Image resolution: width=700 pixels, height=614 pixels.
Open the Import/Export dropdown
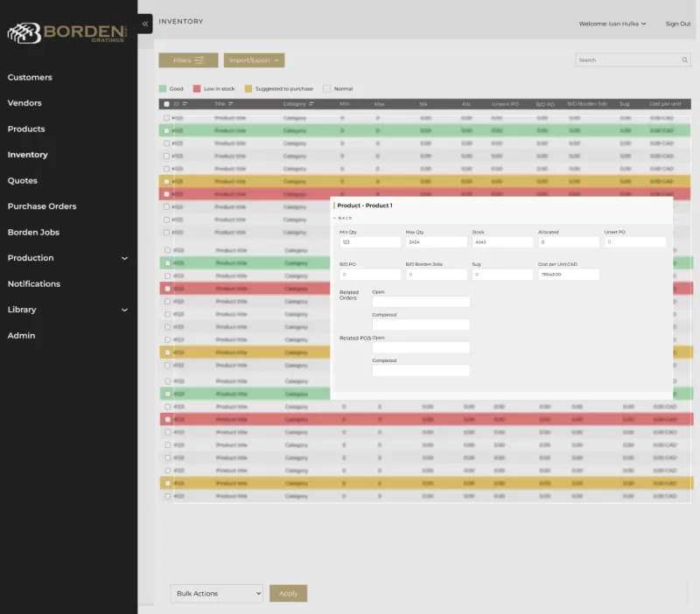(254, 60)
